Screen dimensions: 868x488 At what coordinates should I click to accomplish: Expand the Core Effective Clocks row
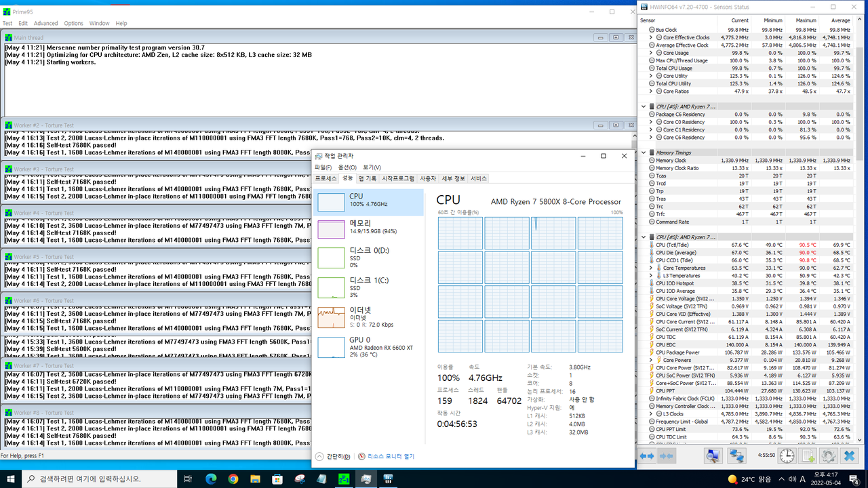click(651, 37)
